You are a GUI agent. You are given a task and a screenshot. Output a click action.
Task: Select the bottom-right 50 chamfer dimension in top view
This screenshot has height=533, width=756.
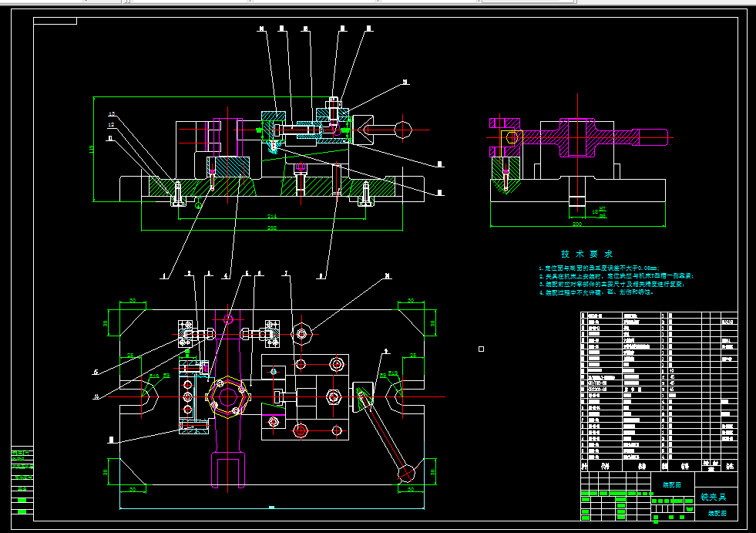[411, 489]
